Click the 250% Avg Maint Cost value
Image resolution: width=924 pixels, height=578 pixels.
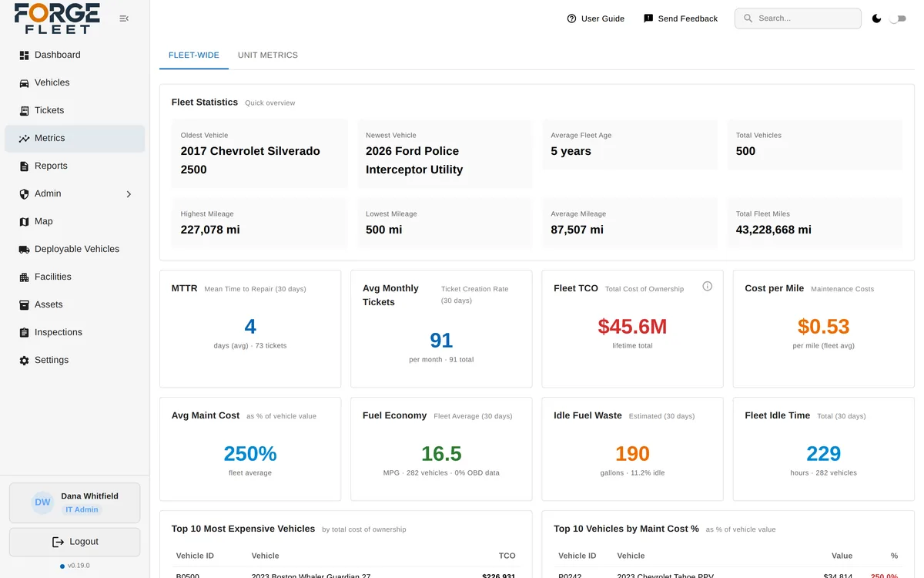(x=250, y=454)
